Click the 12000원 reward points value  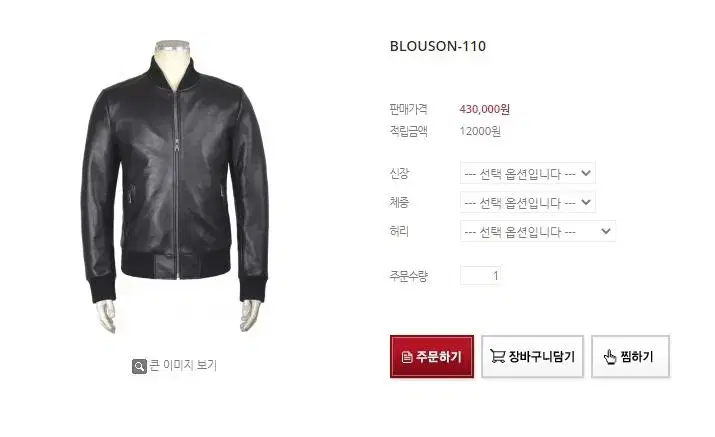[480, 131]
